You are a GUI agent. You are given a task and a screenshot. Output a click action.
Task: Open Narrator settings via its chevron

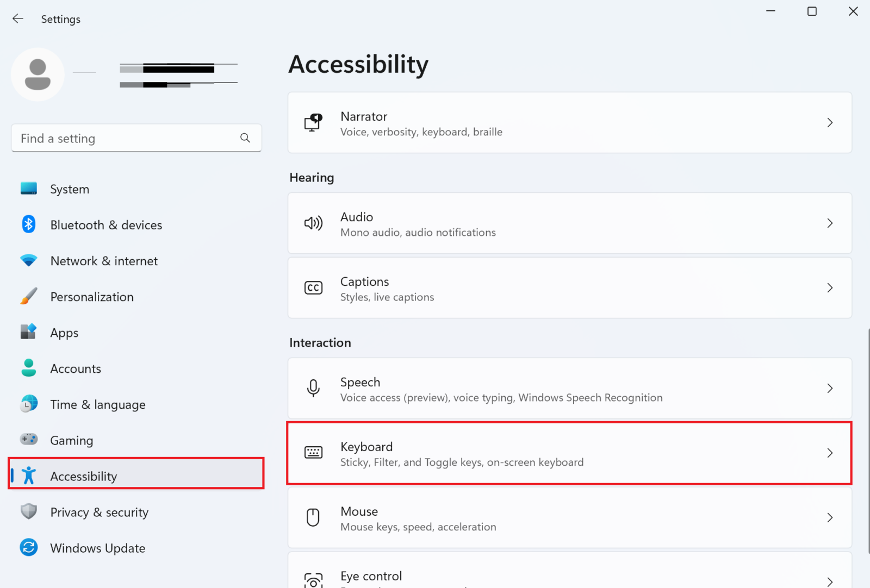pos(829,123)
